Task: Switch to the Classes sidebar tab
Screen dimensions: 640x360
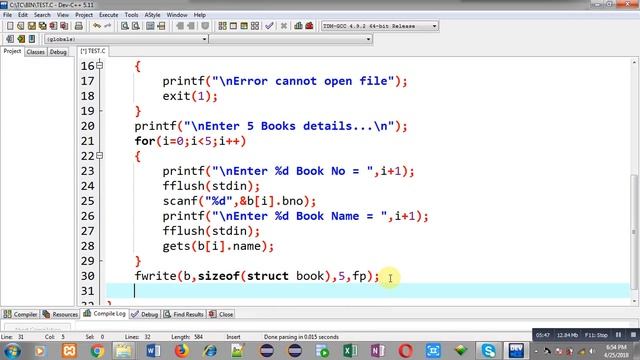Action: [x=36, y=52]
